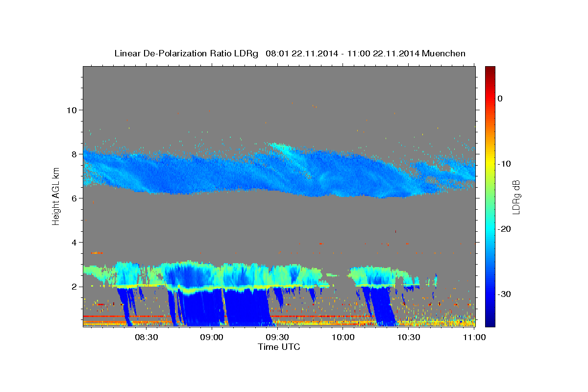
Task: Click the 'Time UTC' axis label
Action: click(x=279, y=347)
